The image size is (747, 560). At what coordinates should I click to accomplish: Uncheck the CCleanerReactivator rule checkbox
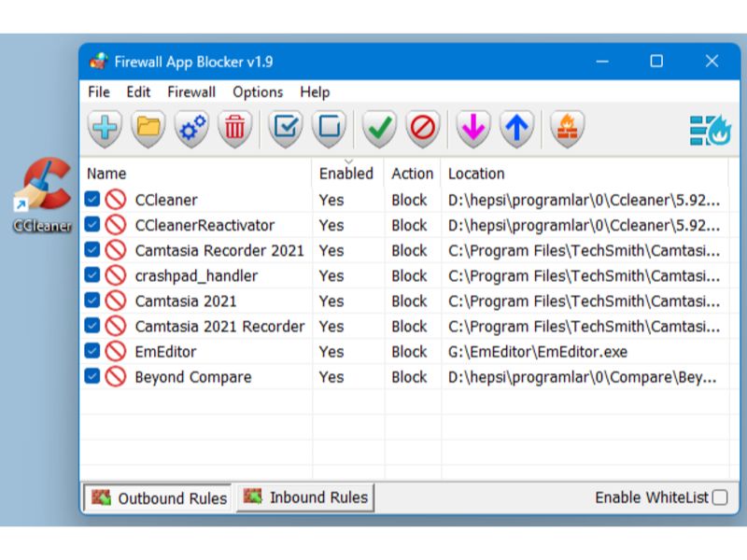click(x=92, y=224)
